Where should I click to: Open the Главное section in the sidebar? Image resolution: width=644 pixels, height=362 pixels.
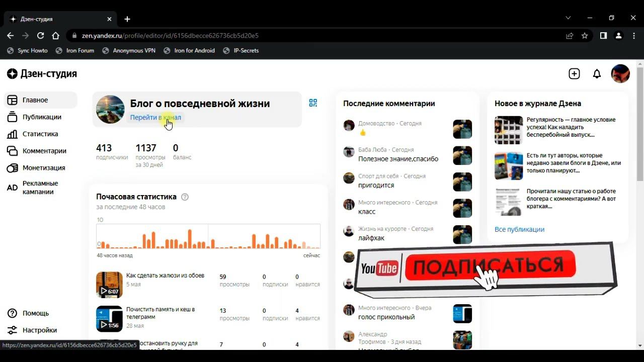pyautogui.click(x=41, y=100)
